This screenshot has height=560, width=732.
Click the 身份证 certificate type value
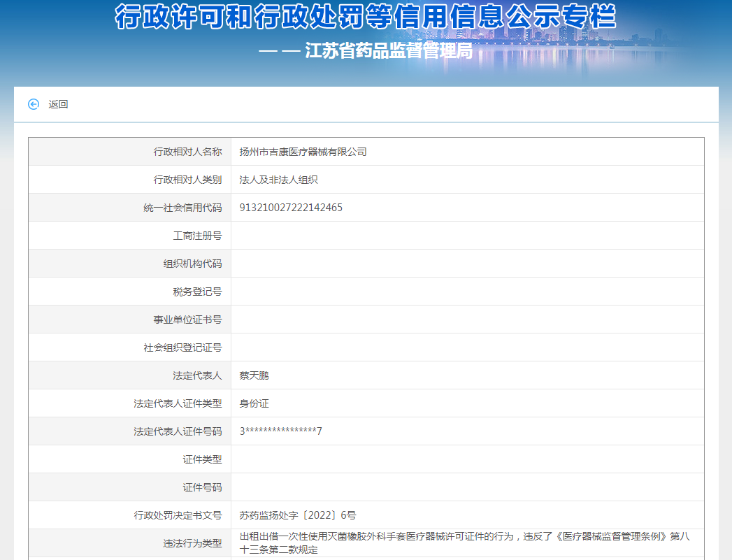[x=254, y=403]
